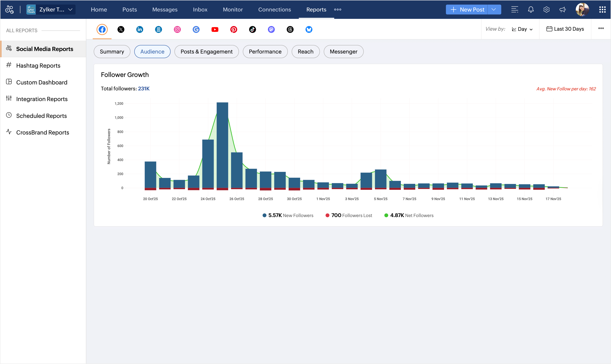Switch to the LinkedIn profile icon

(x=140, y=29)
